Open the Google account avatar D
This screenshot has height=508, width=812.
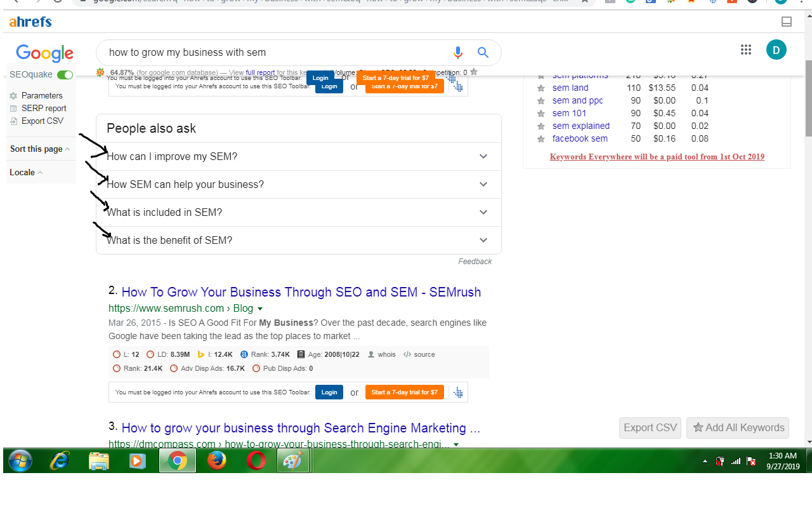[x=776, y=50]
